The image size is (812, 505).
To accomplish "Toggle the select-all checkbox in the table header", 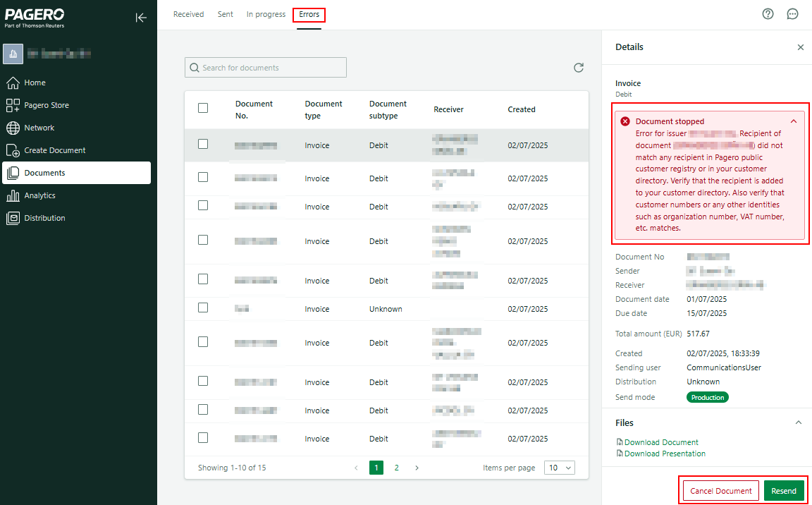I will (203, 108).
